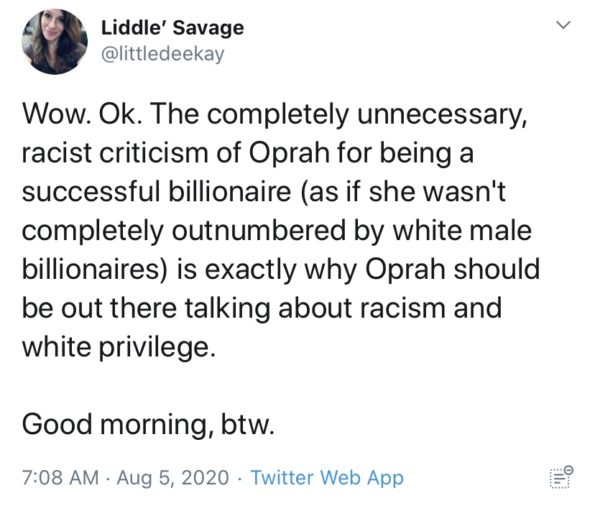This screenshot has height=506, width=595.
Task: Click the "Aug 5, 2020" date
Action: click(173, 478)
